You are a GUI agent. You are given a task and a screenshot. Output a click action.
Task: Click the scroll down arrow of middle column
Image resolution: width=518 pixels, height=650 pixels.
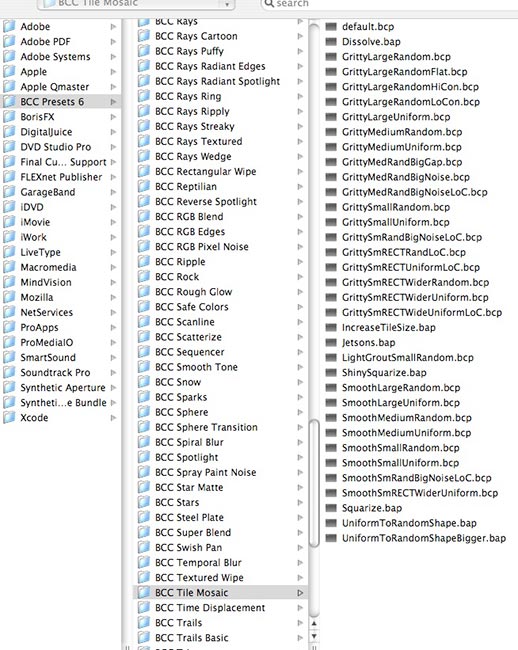click(314, 636)
